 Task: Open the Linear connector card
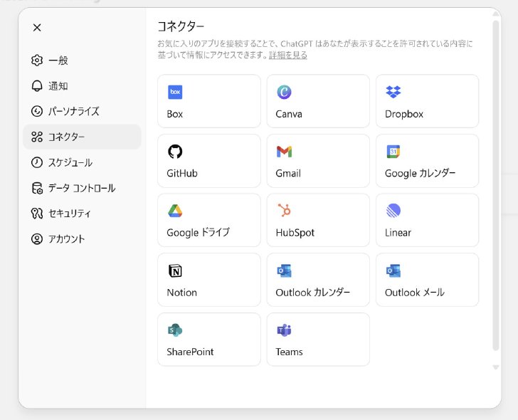tap(427, 220)
